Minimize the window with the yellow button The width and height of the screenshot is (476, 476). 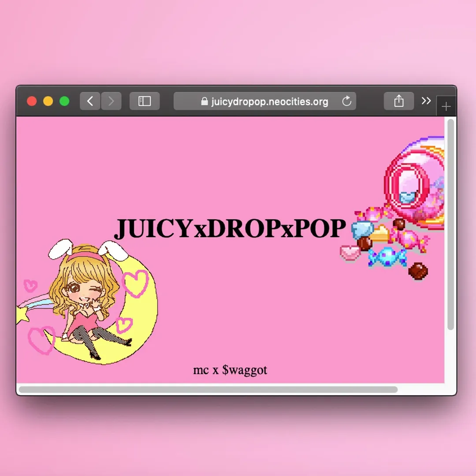48,101
